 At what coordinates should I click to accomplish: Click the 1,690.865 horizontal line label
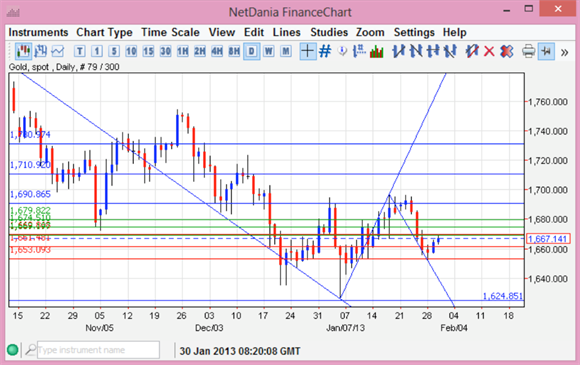[x=30, y=194]
